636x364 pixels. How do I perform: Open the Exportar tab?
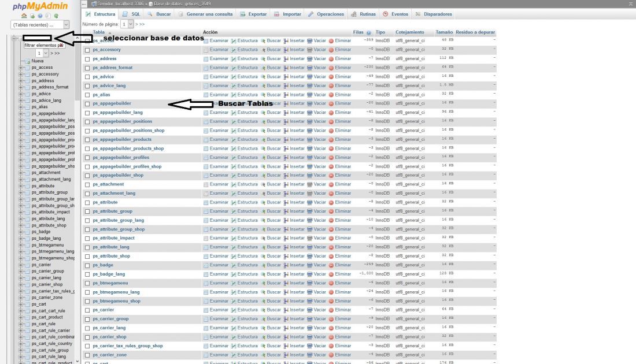(x=253, y=14)
